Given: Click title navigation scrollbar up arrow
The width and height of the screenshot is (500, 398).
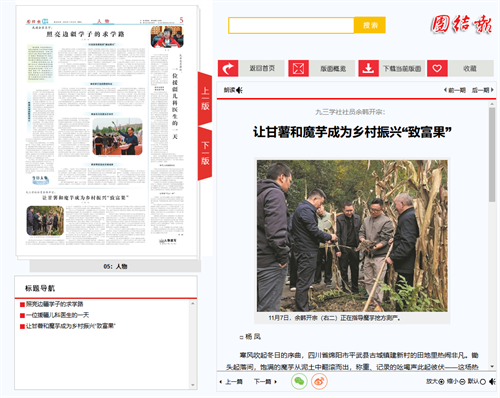Looking at the screenshot, I should [193, 303].
